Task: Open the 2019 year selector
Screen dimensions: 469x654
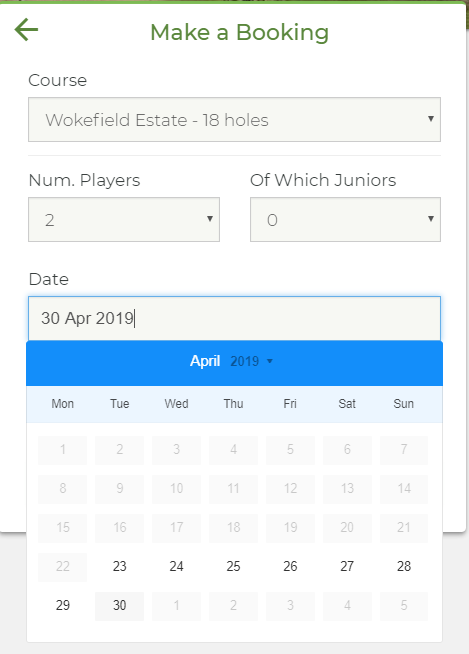Action: [252, 361]
